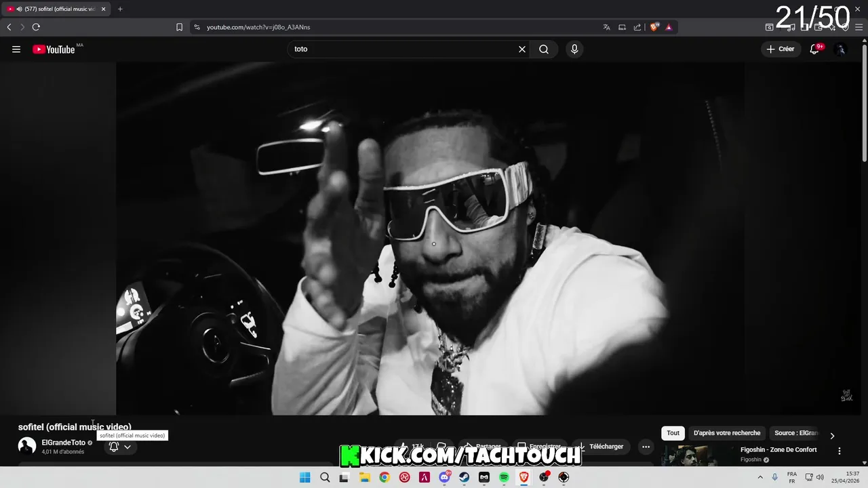Open File Explorer from the taskbar
The image size is (868, 488).
(x=365, y=477)
